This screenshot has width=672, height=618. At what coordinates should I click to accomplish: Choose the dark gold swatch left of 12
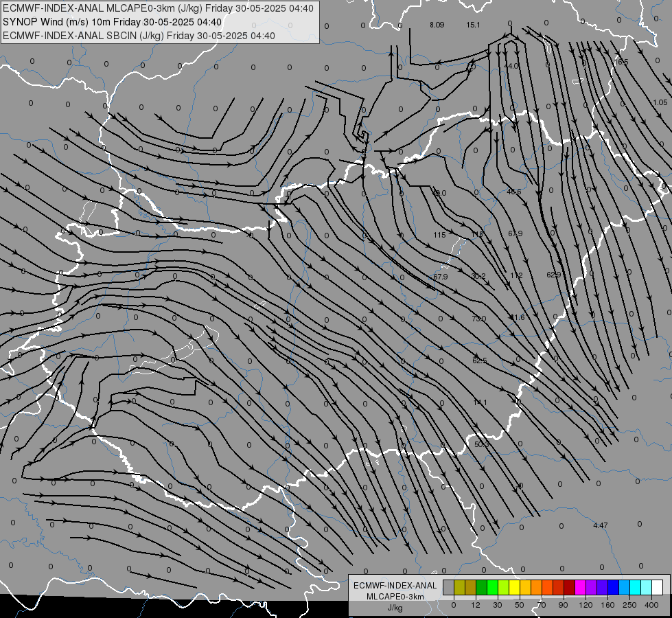[x=471, y=587]
